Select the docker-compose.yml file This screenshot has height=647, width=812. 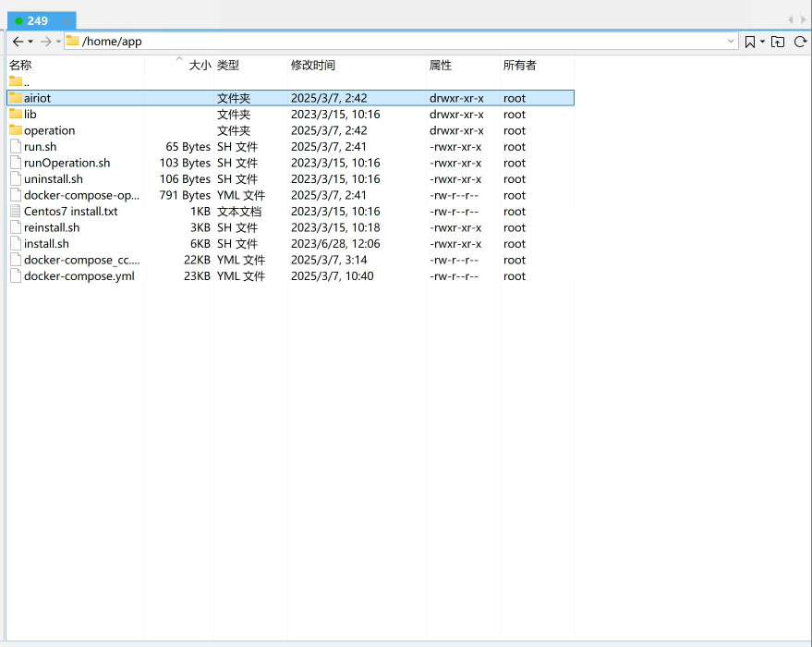(79, 276)
